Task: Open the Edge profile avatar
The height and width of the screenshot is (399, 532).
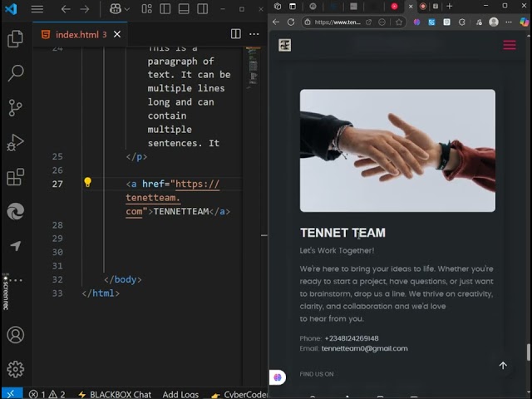Action: [494, 22]
